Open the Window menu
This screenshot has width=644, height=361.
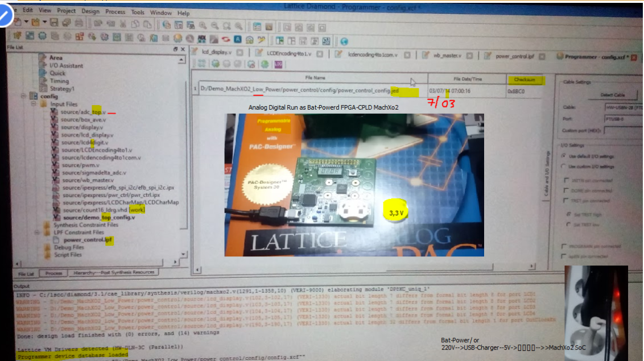click(160, 13)
